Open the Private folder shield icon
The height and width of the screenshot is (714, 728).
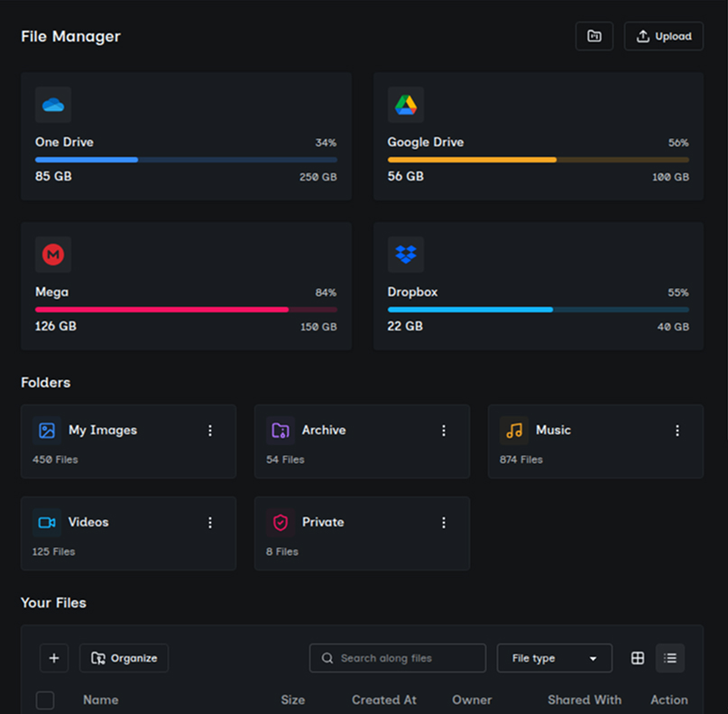[281, 523]
